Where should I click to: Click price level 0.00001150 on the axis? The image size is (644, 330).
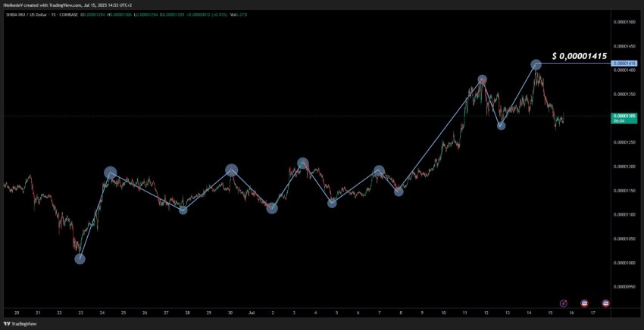[x=624, y=191]
